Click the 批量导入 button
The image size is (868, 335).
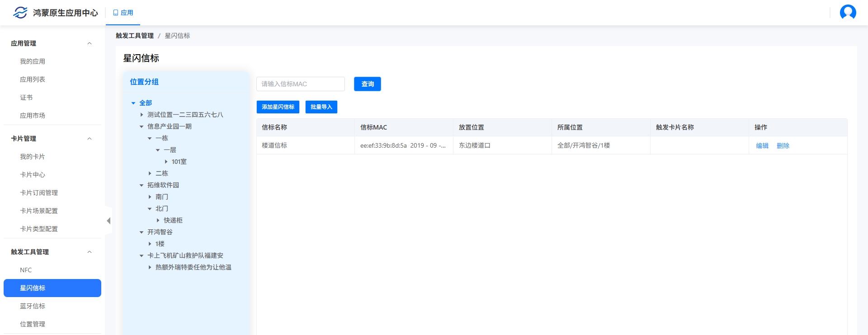coord(321,107)
